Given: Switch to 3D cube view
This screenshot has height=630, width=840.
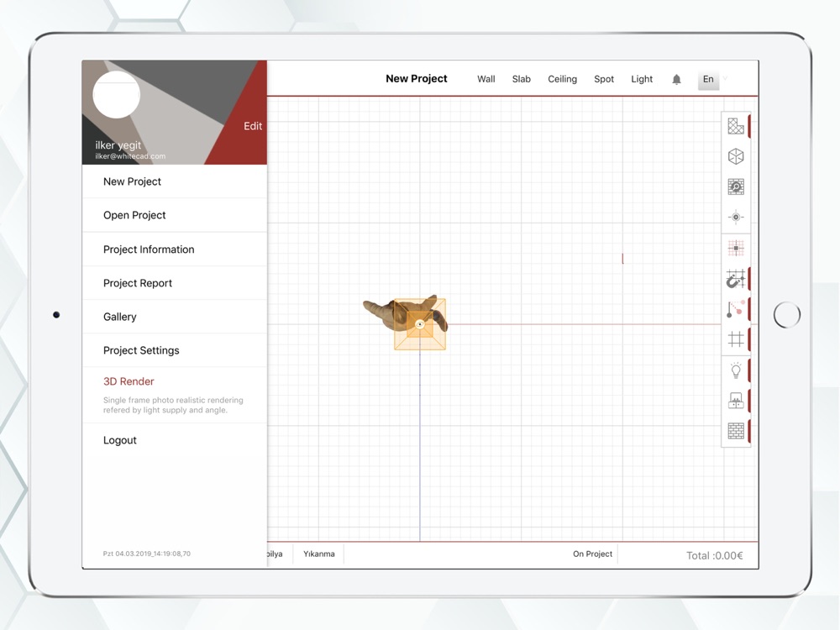Looking at the screenshot, I should [x=736, y=156].
